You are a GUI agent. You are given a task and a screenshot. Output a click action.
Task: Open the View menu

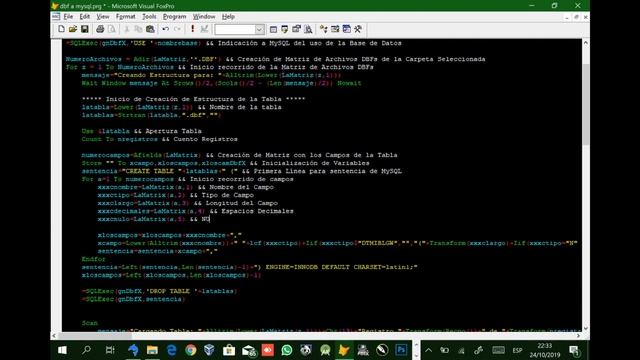pyautogui.click(x=102, y=17)
